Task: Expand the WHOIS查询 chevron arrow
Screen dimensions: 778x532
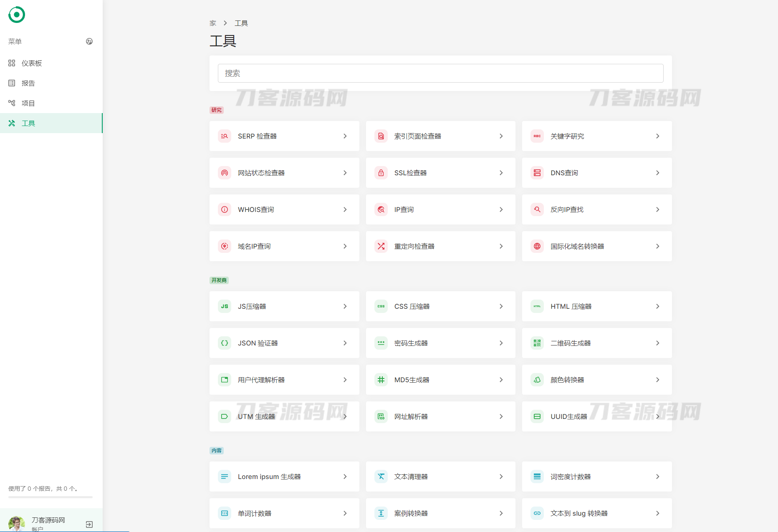Action: tap(345, 209)
